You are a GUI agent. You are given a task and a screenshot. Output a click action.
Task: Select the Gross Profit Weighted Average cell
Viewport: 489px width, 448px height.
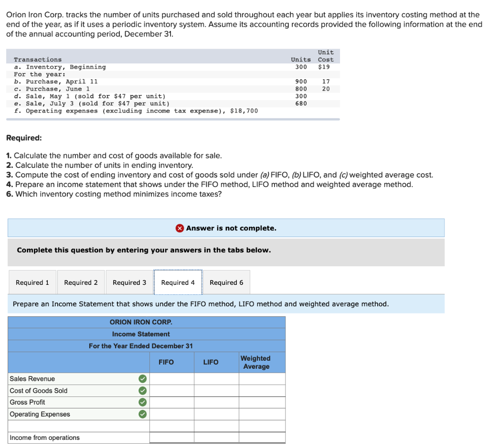(262, 402)
